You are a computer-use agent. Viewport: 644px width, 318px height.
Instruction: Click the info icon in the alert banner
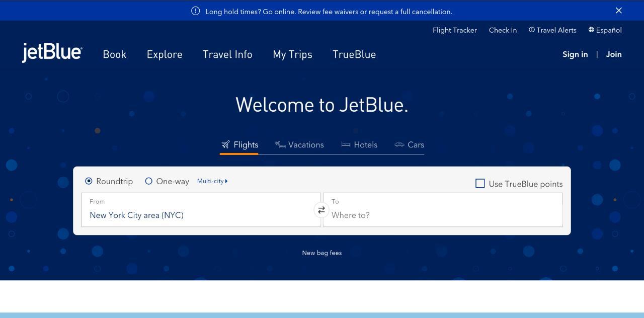tap(196, 11)
